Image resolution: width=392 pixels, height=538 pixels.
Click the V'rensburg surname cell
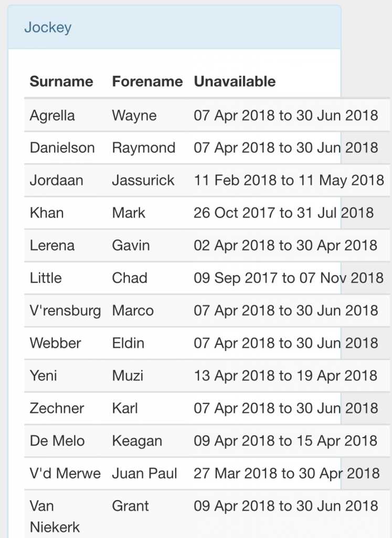pyautogui.click(x=66, y=311)
